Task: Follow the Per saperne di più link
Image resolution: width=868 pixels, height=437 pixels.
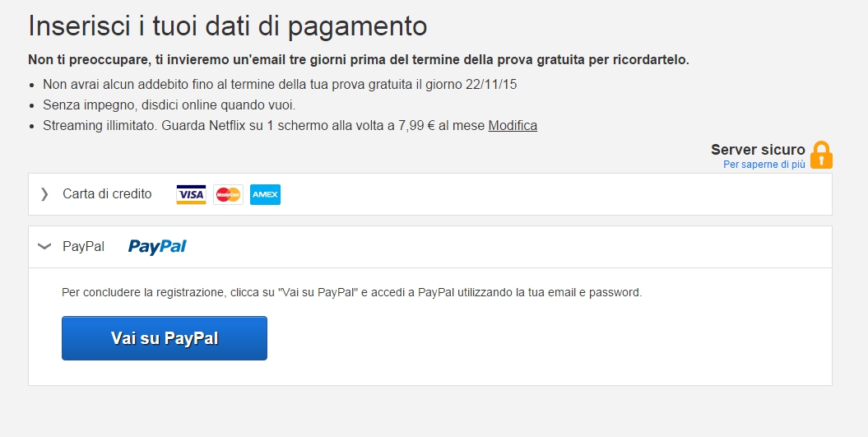Action: pyautogui.click(x=764, y=165)
